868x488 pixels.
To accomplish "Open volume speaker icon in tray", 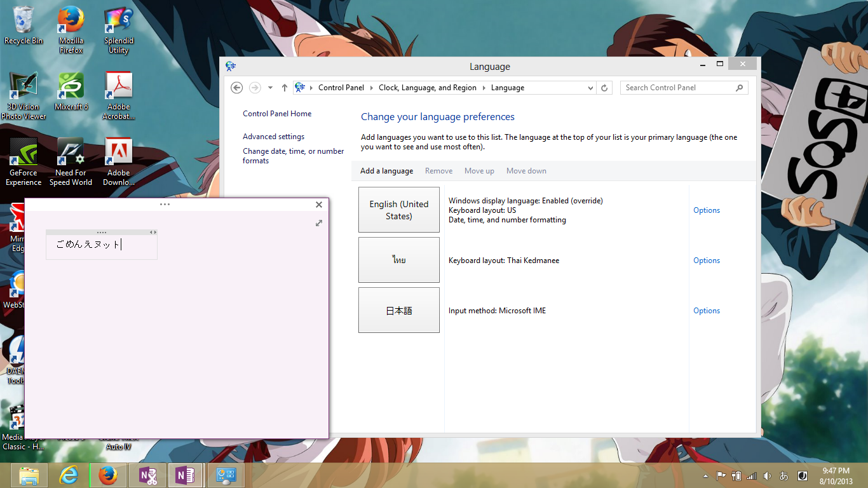I will tap(768, 475).
